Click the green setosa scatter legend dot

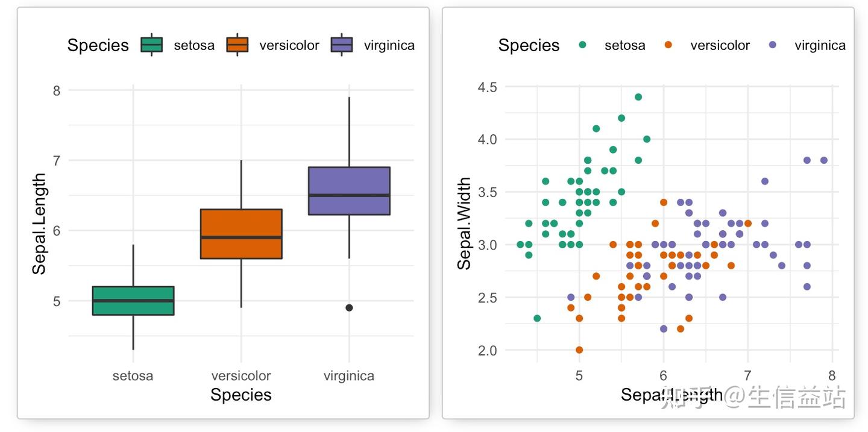click(583, 45)
